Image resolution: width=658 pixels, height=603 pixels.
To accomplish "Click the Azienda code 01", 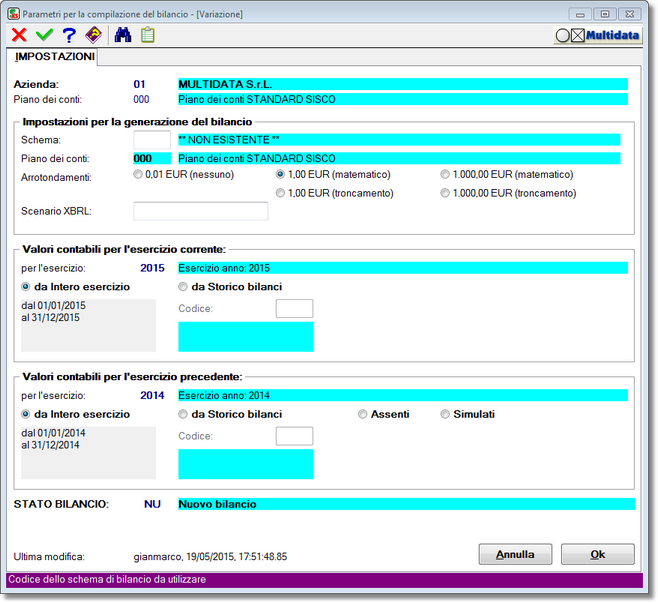I will pos(139,84).
